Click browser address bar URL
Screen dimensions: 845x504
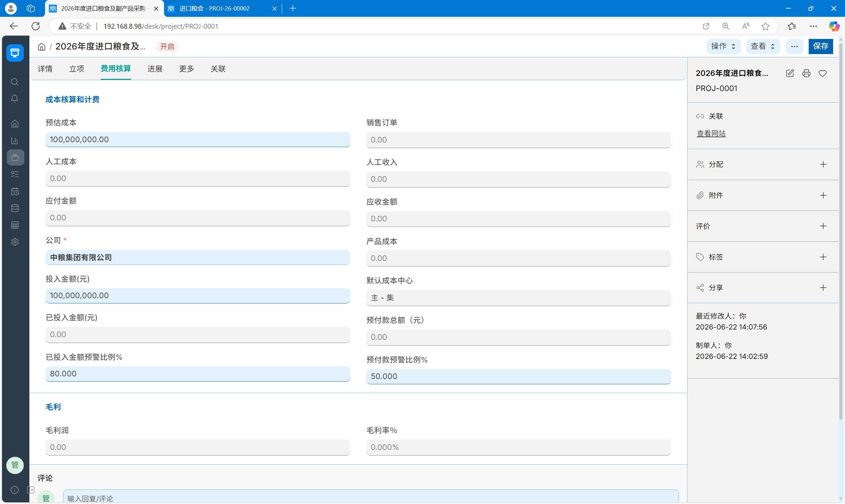(x=161, y=26)
